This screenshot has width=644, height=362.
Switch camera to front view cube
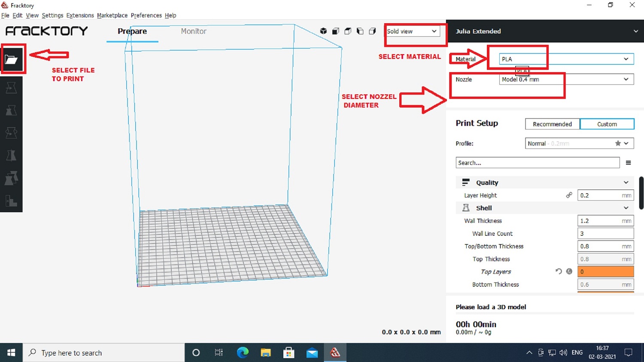pyautogui.click(x=336, y=31)
